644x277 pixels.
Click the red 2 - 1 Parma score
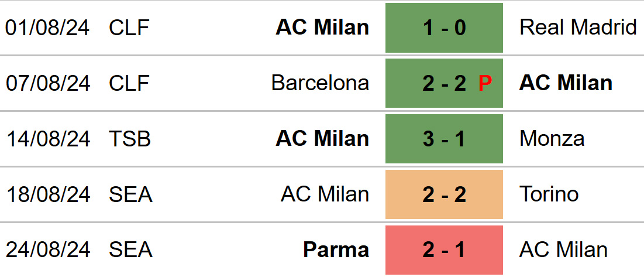tap(444, 250)
